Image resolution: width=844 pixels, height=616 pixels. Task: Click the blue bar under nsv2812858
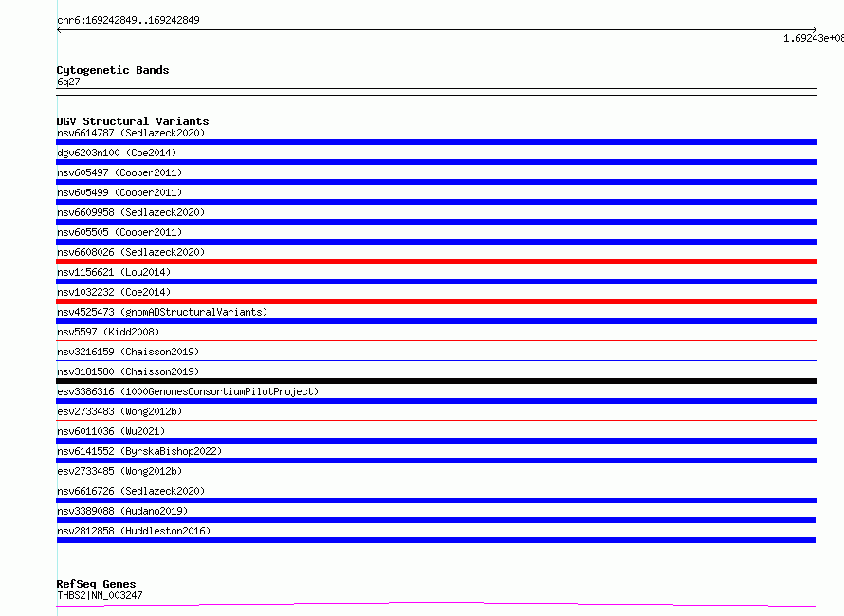(436, 540)
